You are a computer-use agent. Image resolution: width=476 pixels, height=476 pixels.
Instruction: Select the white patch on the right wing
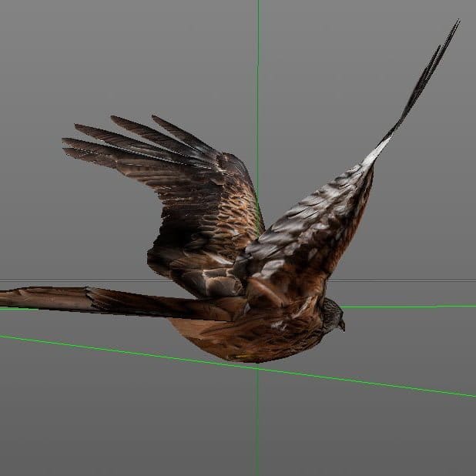[375, 153]
